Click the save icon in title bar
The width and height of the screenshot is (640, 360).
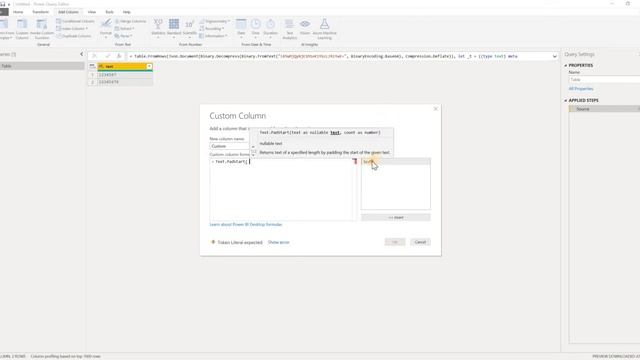tap(3, 4)
